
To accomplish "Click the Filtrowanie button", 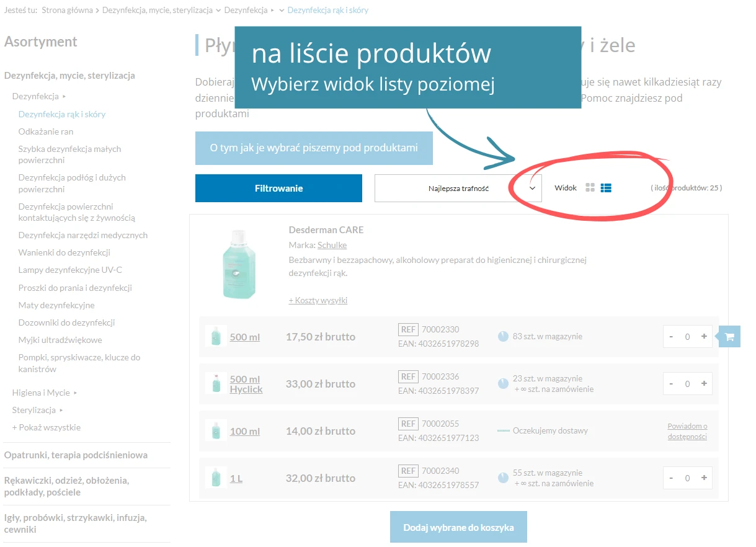I will pyautogui.click(x=278, y=188).
